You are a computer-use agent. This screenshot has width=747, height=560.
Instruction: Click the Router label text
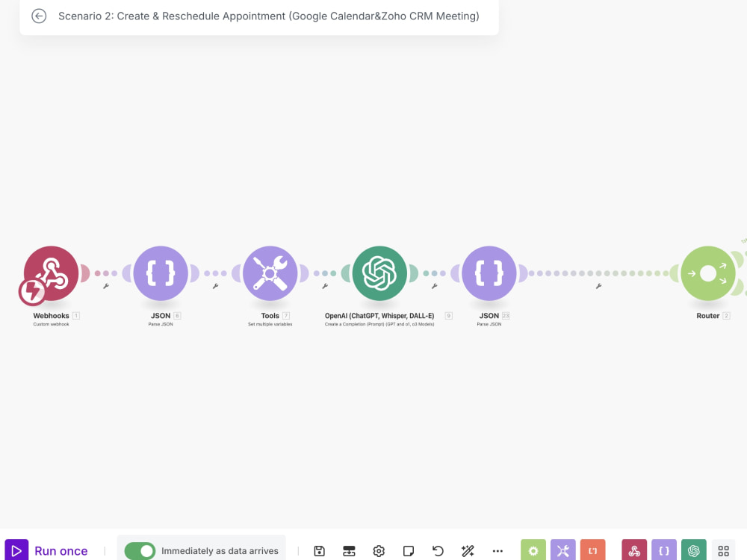click(708, 316)
